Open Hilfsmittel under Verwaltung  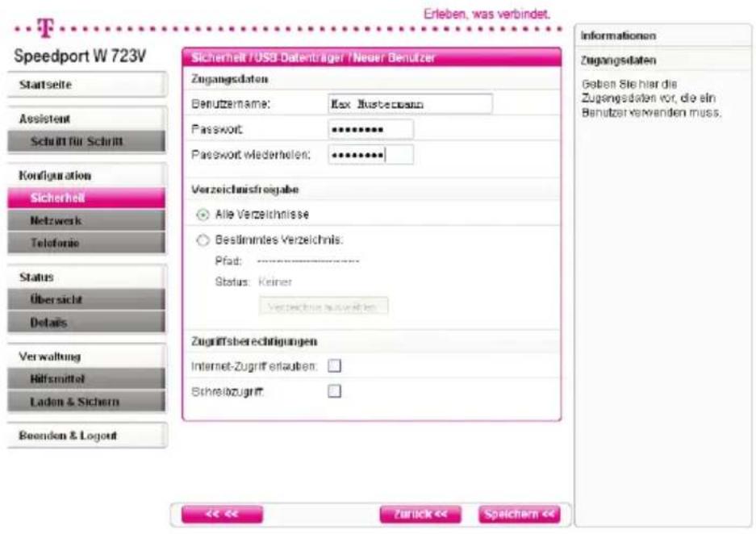click(x=86, y=379)
